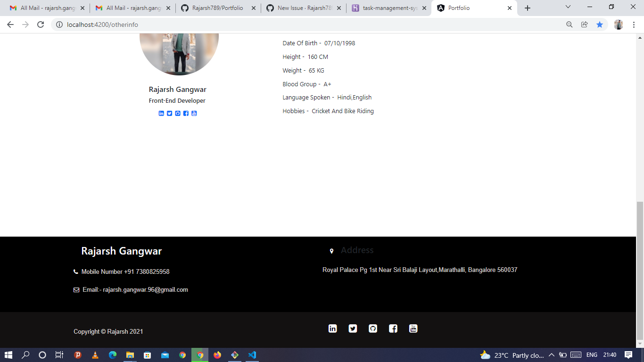Click the footer GitHub icon
Image resolution: width=644 pixels, height=362 pixels.
tap(373, 329)
